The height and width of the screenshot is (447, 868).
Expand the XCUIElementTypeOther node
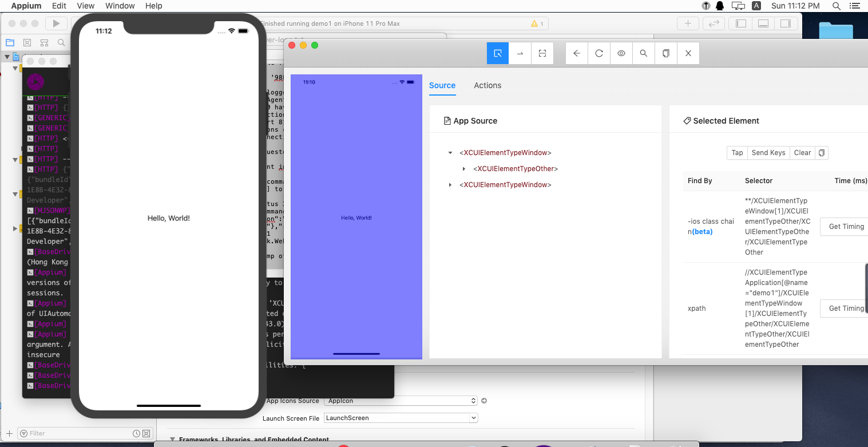[x=464, y=169]
